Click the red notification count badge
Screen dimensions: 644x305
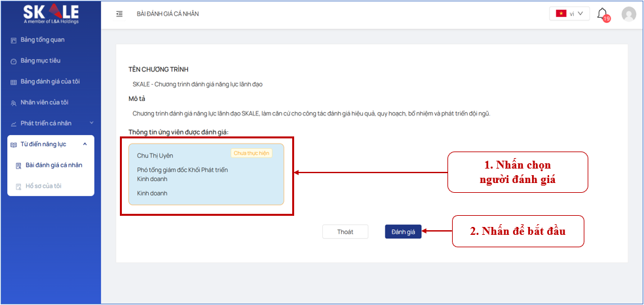(x=607, y=19)
